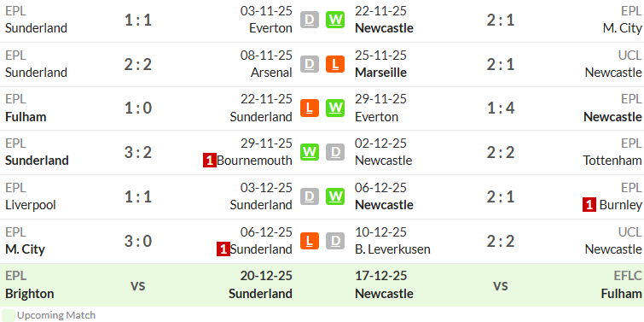Click the Liverpool team name
This screenshot has height=322, width=644.
point(31,205)
